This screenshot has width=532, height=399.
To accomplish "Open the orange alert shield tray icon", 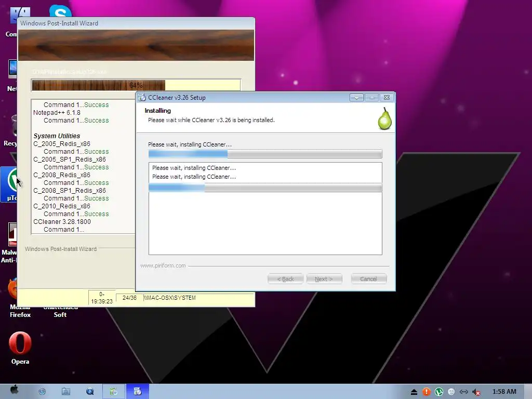I will coord(427,392).
